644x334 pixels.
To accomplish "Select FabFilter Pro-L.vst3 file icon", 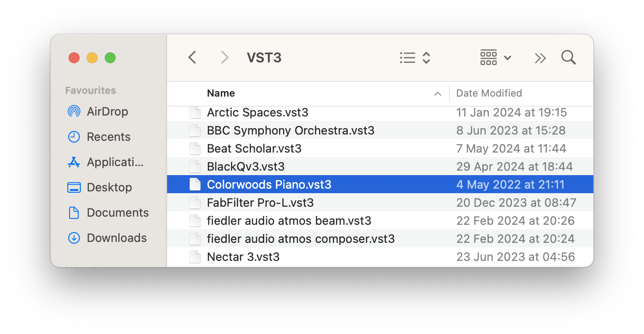I will [195, 203].
